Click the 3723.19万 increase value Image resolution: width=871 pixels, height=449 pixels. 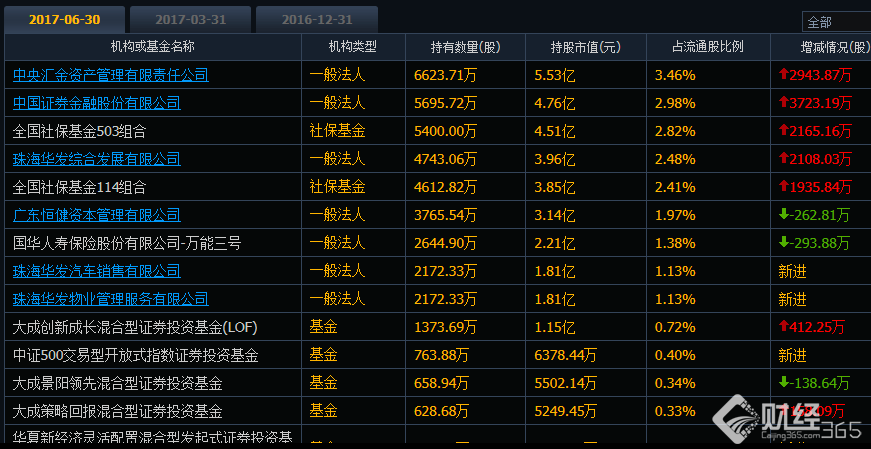coord(815,103)
